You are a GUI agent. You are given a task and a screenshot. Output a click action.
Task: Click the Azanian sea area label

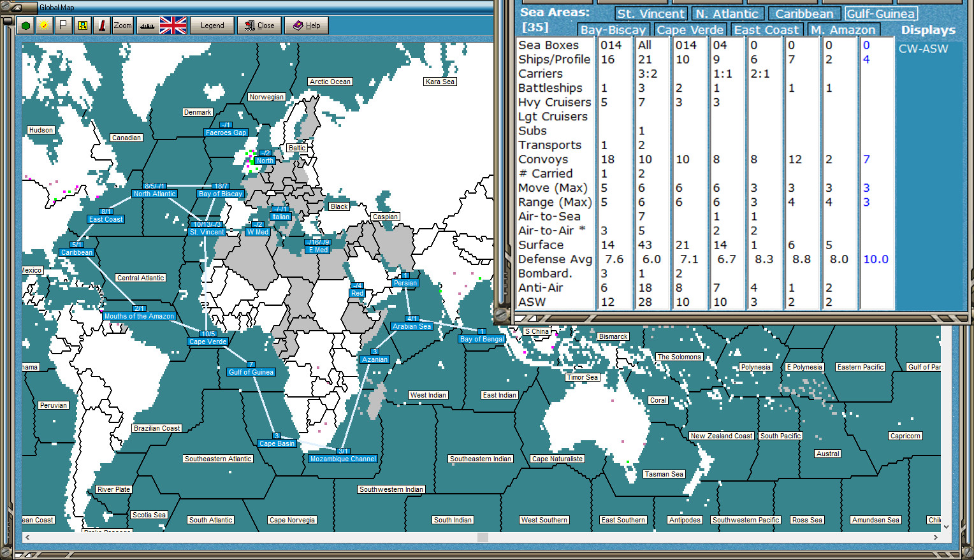pyautogui.click(x=375, y=359)
